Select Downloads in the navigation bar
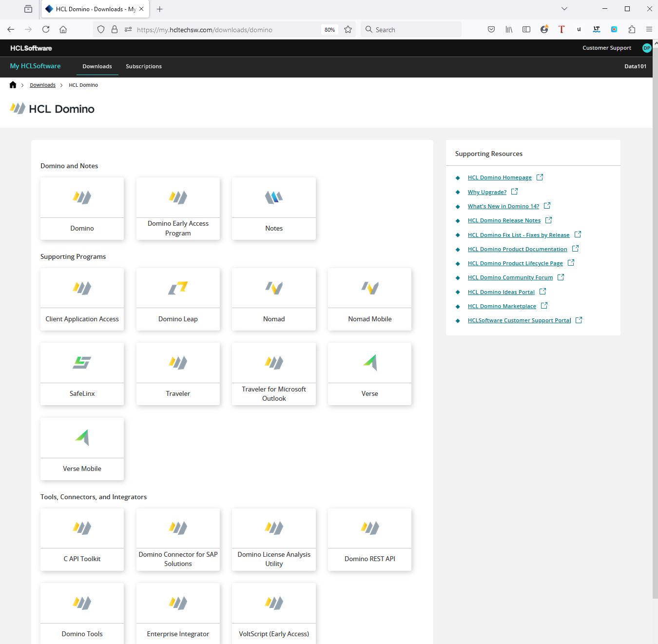Viewport: 658px width, 644px height. (97, 66)
